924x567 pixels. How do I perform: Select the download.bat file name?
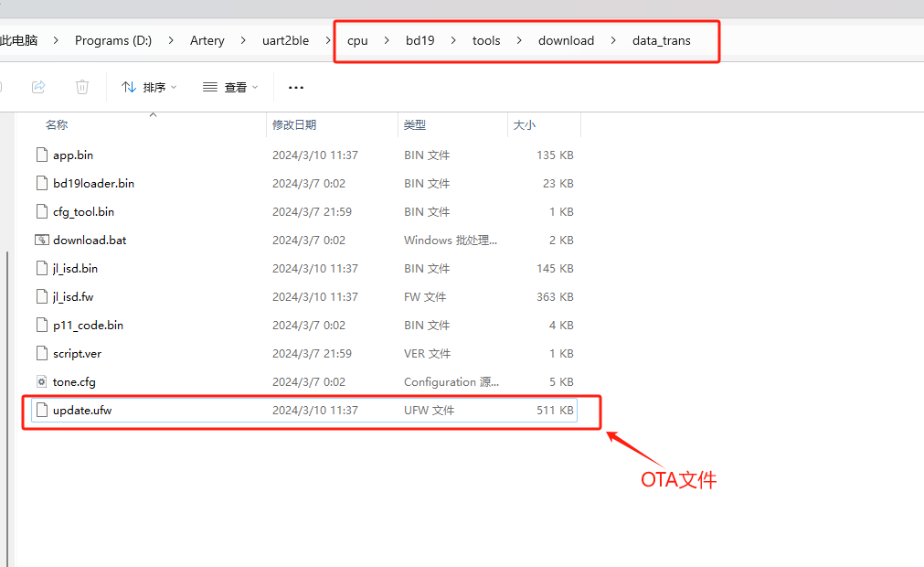point(90,240)
